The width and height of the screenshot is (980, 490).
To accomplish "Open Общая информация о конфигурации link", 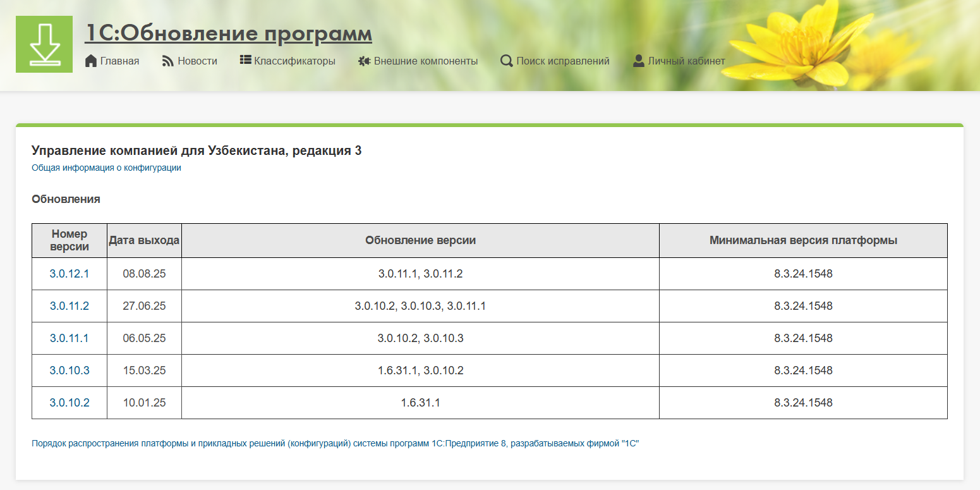I will point(106,168).
